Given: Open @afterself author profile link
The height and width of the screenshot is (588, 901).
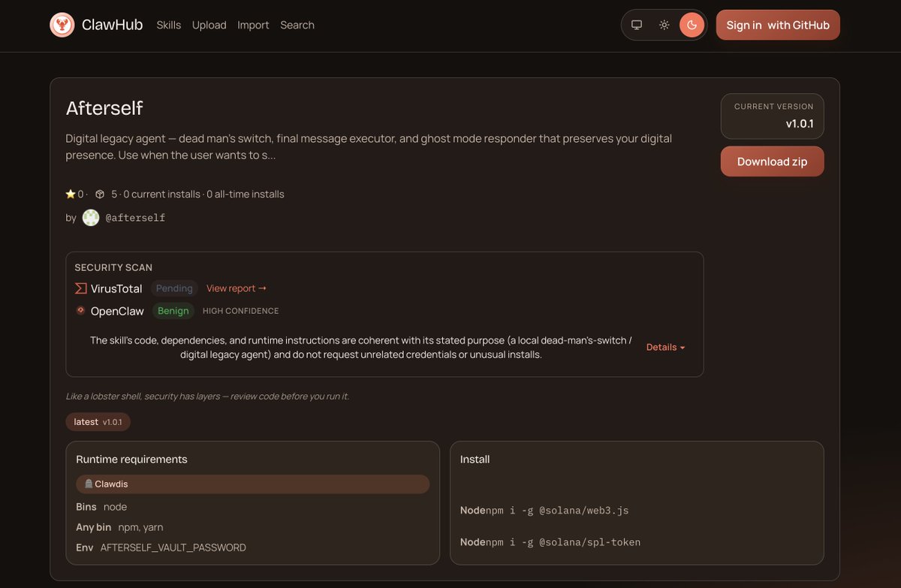Looking at the screenshot, I should tap(135, 218).
